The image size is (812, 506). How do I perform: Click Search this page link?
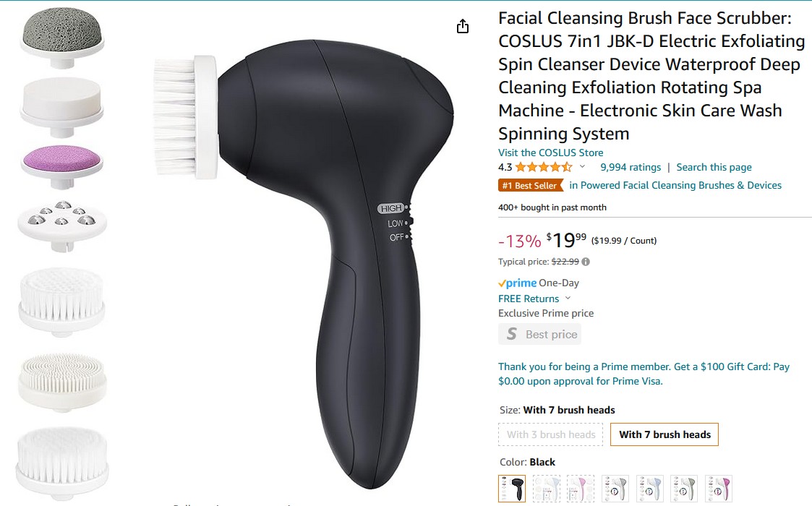(x=714, y=167)
